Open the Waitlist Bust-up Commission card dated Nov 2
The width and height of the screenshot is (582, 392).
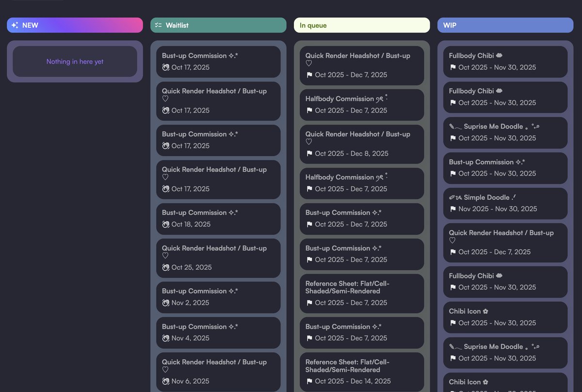218,297
